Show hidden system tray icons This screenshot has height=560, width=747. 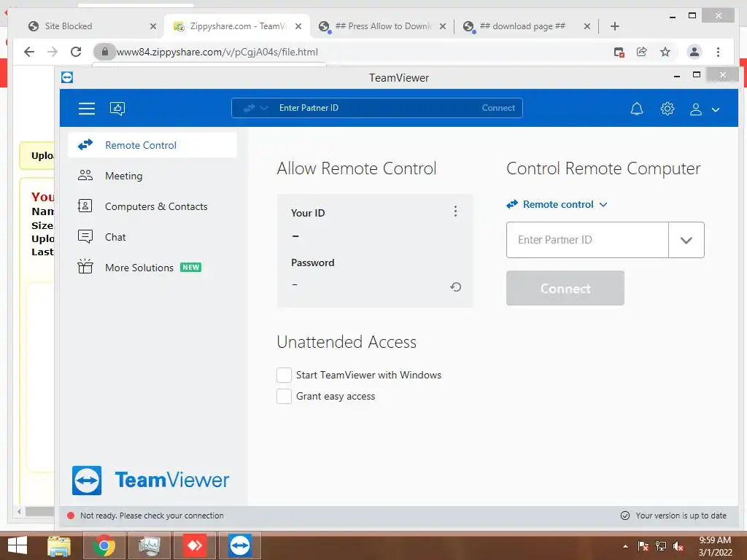[625, 546]
